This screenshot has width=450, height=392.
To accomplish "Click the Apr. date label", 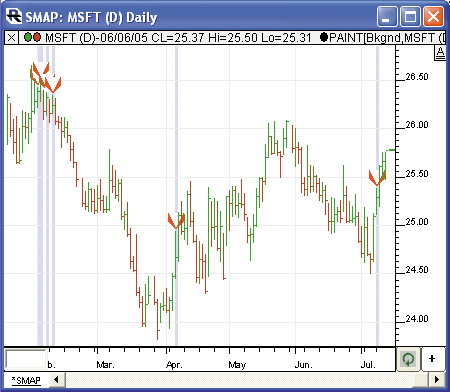I will coord(174,365).
